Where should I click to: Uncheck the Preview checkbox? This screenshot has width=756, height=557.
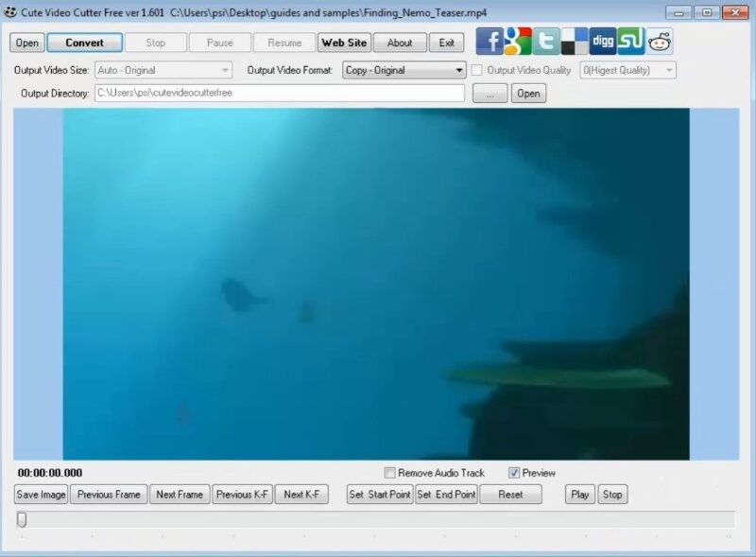click(x=514, y=473)
